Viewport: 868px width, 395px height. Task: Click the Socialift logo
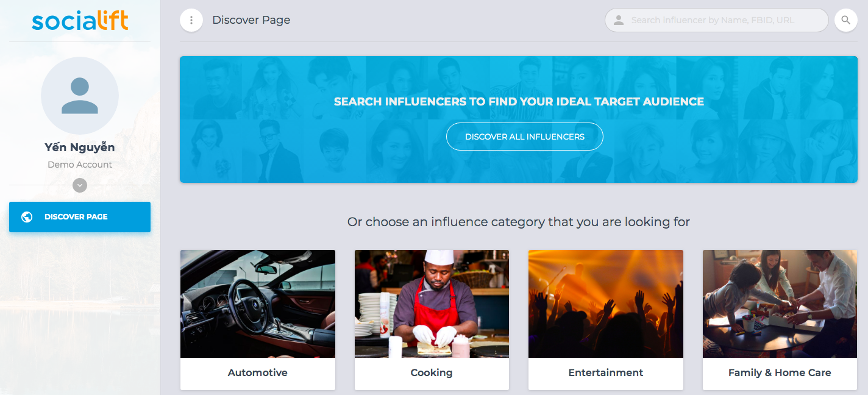[80, 21]
